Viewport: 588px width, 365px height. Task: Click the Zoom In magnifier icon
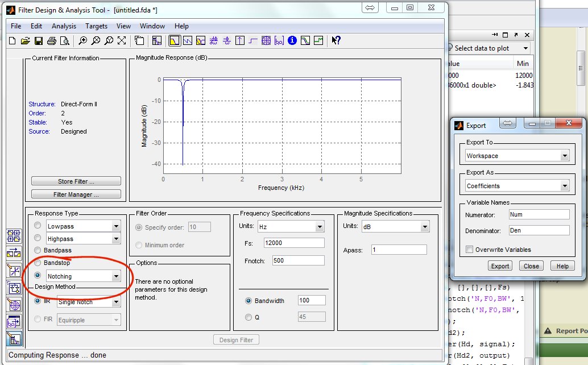[x=83, y=40]
